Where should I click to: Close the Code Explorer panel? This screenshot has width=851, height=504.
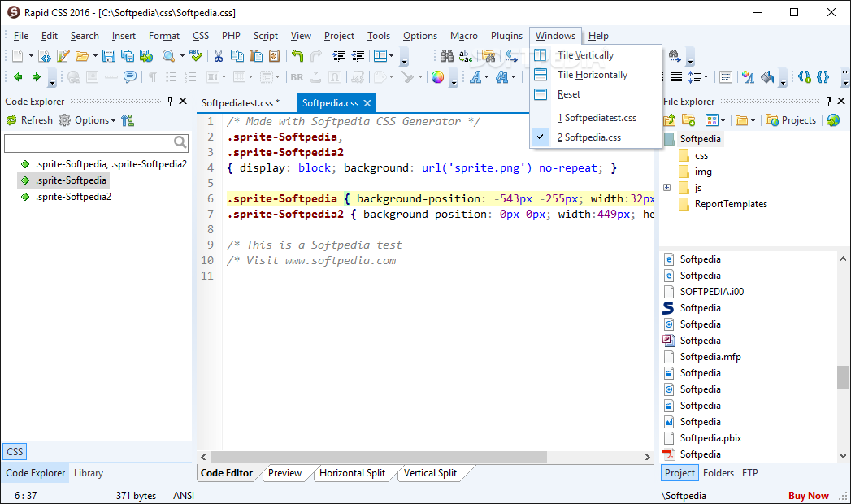pos(183,101)
